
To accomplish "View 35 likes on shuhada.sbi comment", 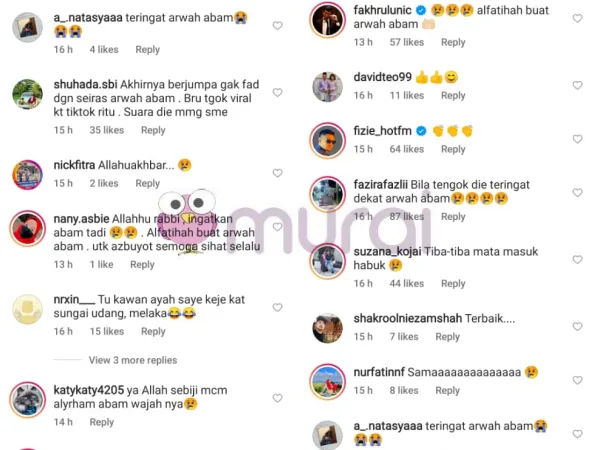I will point(107,130).
